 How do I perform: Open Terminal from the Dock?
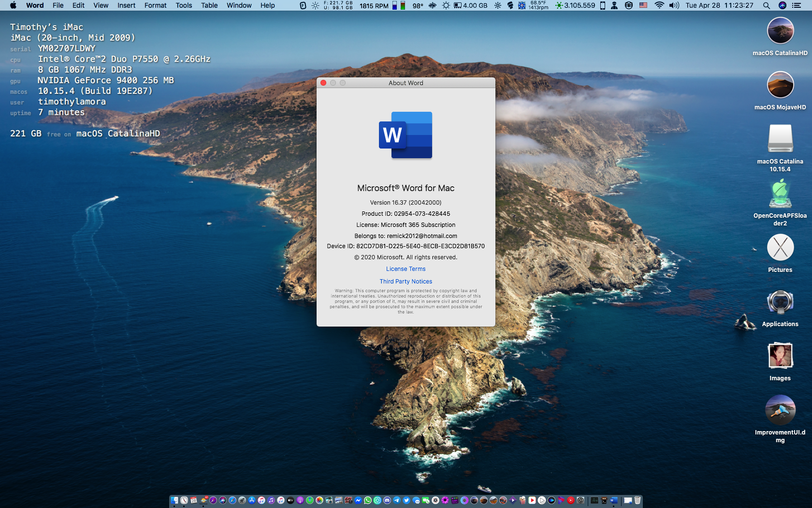tap(604, 500)
